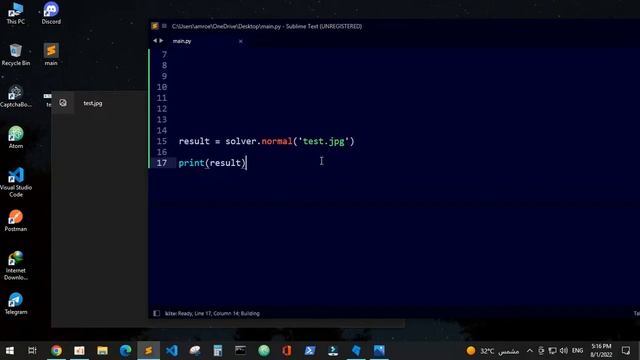Viewport: 640px width, 360px height.
Task: Go to the previous tab with left arrow
Action: point(155,41)
